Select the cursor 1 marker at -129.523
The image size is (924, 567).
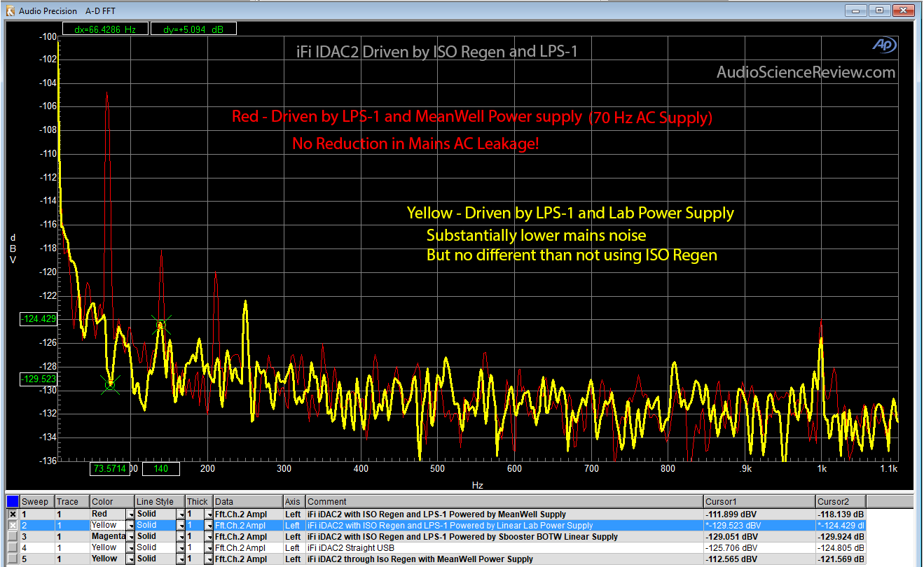click(x=109, y=384)
